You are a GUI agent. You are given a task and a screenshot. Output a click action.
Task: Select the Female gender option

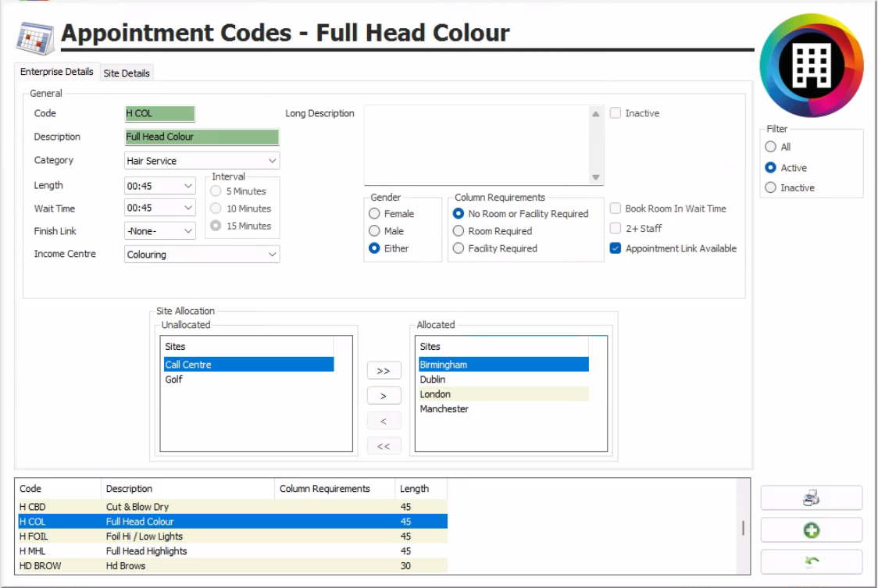(374, 213)
